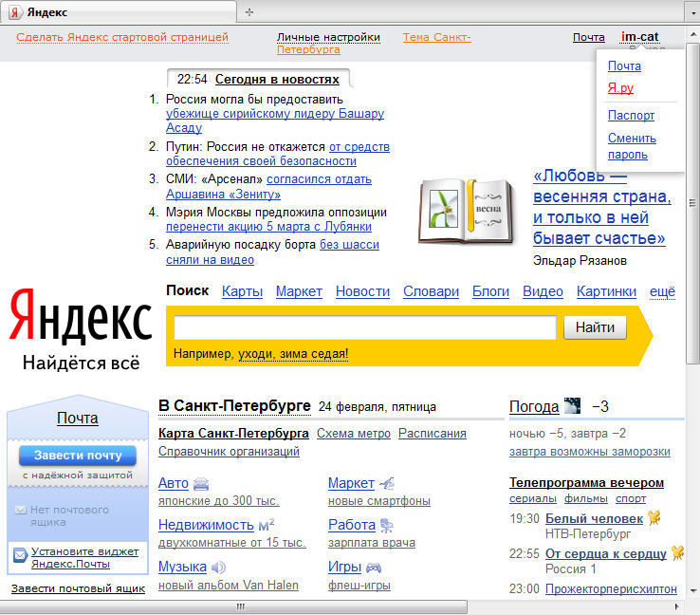Select Я.ру in user dropdown menu
This screenshot has width=700, height=615.
pyautogui.click(x=620, y=88)
